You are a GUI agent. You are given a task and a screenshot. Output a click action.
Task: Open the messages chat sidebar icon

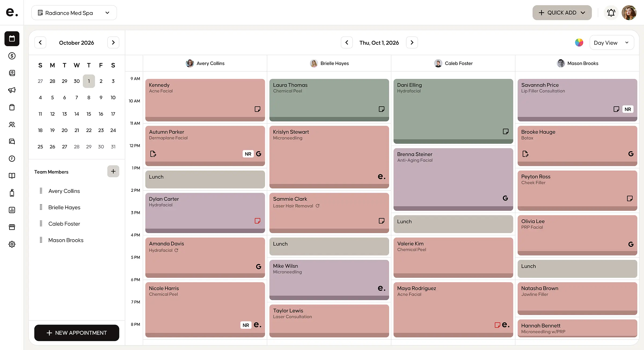tap(12, 142)
